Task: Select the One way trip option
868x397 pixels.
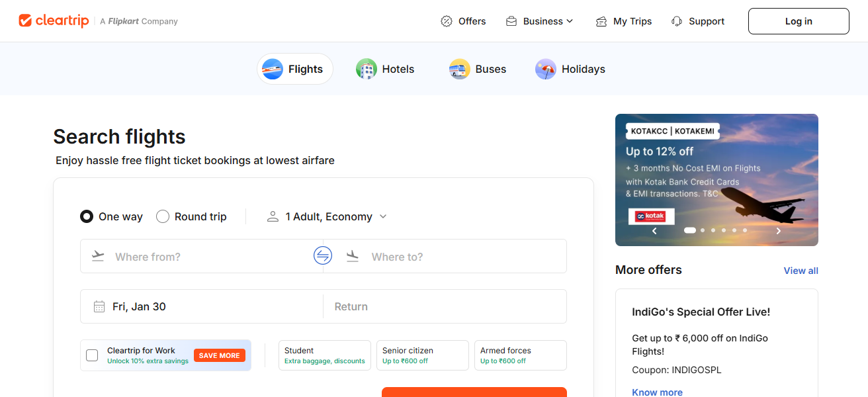Action: click(87, 216)
